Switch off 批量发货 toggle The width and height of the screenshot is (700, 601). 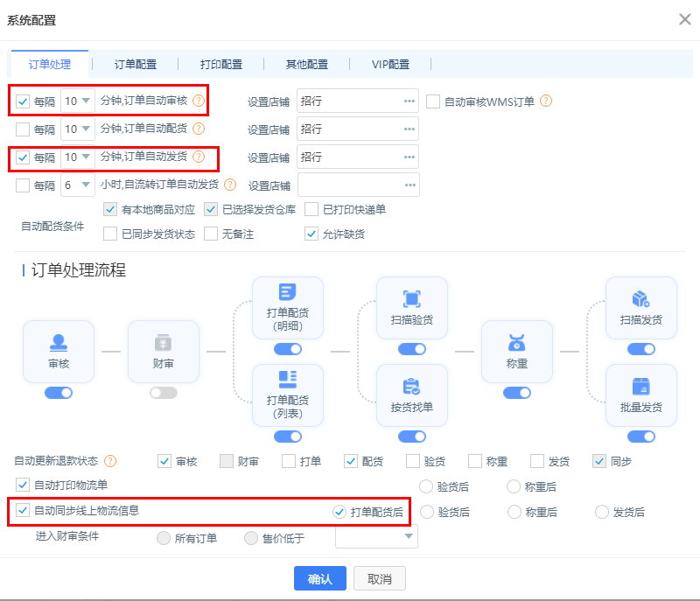click(641, 437)
